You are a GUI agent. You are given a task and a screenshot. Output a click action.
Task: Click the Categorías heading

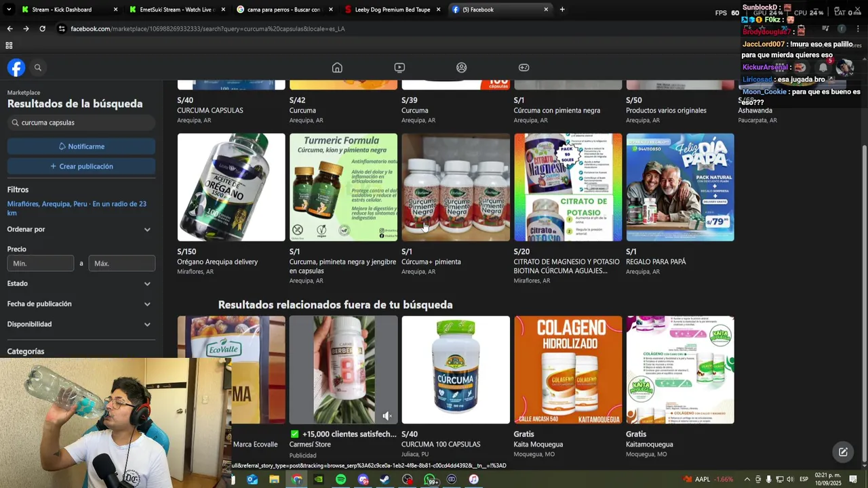pyautogui.click(x=26, y=351)
